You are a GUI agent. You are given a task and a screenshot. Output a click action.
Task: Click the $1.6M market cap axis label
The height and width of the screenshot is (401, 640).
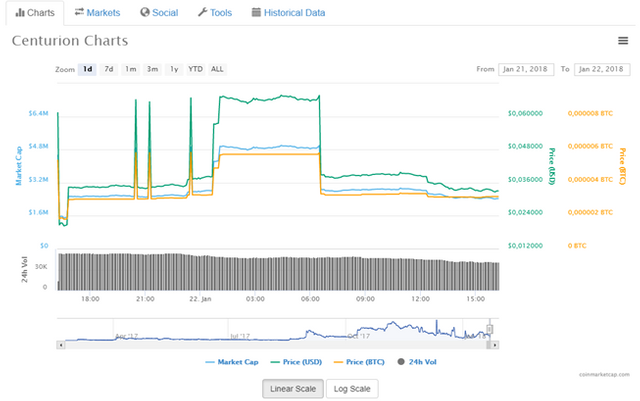(x=38, y=212)
